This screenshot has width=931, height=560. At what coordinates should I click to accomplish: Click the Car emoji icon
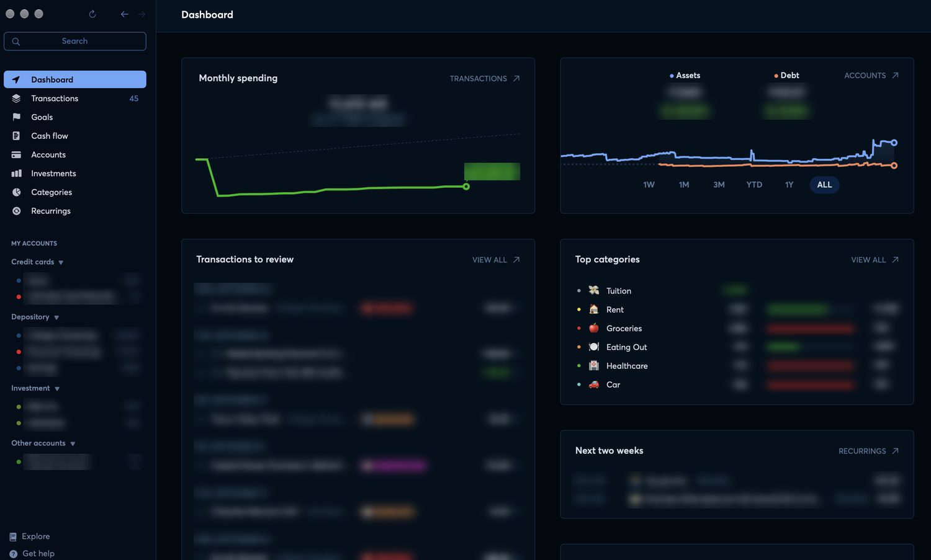click(594, 384)
